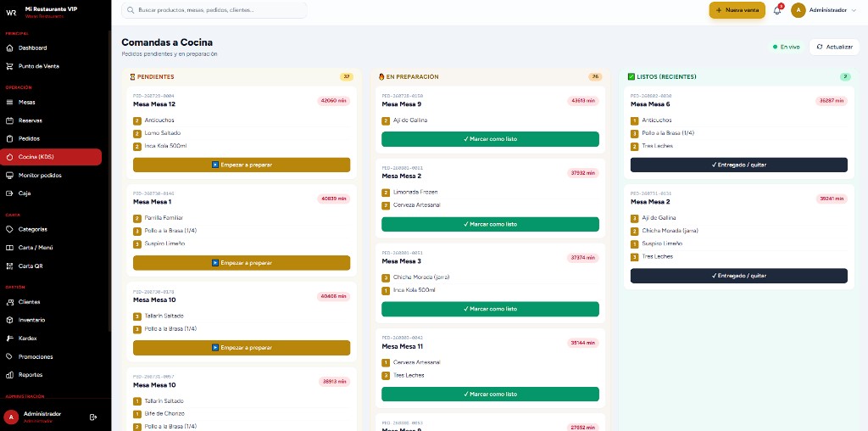Open the Monitor pedidos menu item
The width and height of the screenshot is (868, 431).
[51, 175]
